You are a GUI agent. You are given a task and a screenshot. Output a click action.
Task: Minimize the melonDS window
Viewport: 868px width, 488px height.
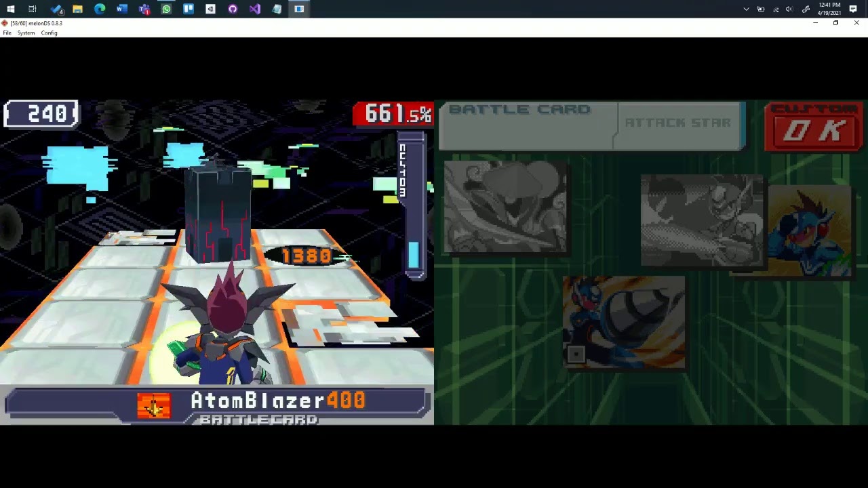[815, 23]
